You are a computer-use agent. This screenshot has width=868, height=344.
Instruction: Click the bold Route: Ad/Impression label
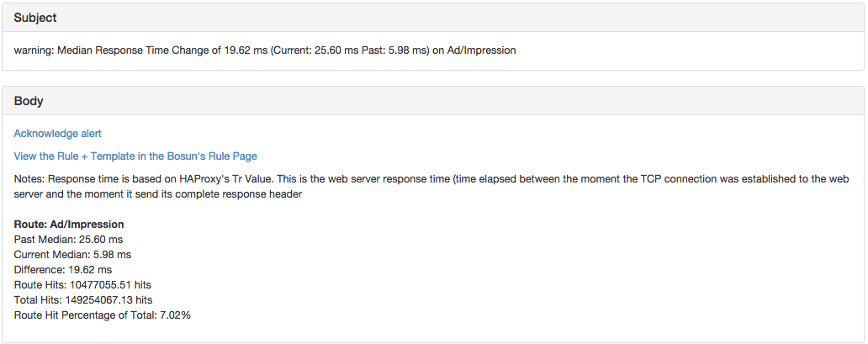pos(69,225)
